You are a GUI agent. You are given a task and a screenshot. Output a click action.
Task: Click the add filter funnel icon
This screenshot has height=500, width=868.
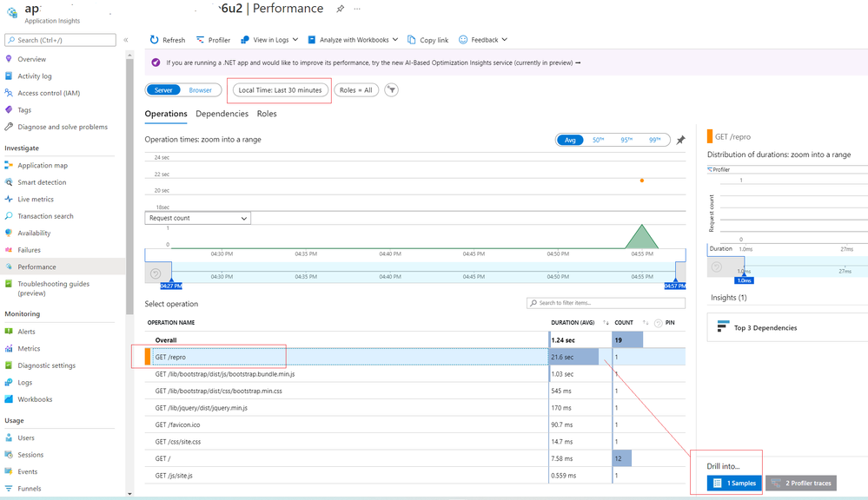click(391, 89)
